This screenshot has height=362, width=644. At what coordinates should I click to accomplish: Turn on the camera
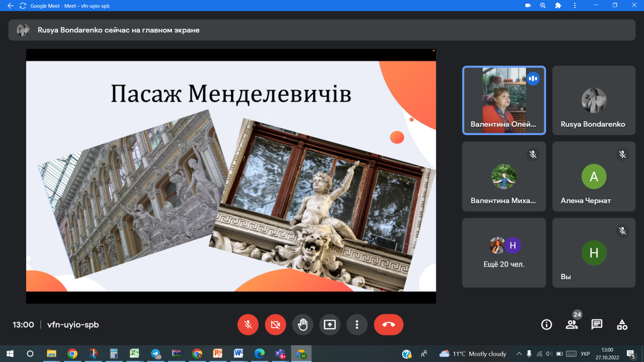coord(275,325)
